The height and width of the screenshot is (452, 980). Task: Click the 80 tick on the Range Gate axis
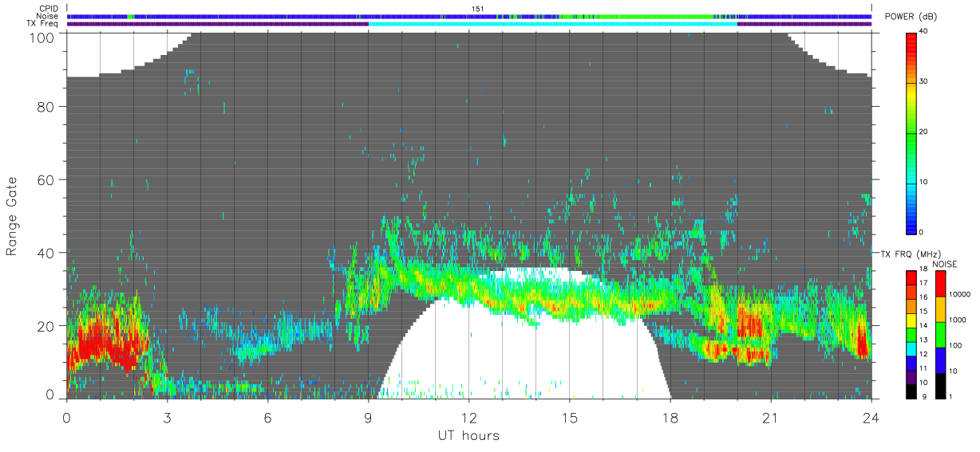click(47, 106)
